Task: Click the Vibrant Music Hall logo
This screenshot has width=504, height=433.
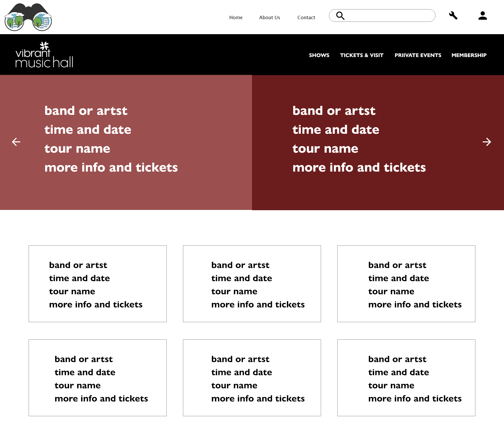Action: tap(44, 55)
